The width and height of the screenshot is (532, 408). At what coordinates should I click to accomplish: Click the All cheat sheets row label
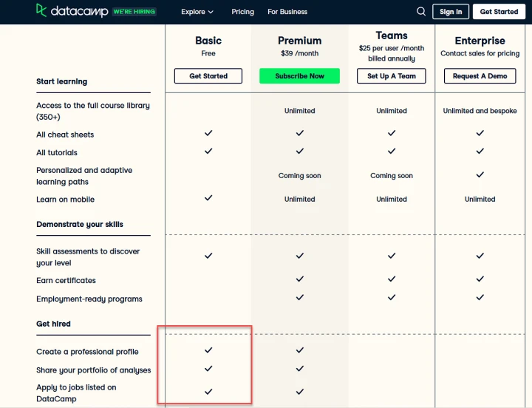(65, 135)
